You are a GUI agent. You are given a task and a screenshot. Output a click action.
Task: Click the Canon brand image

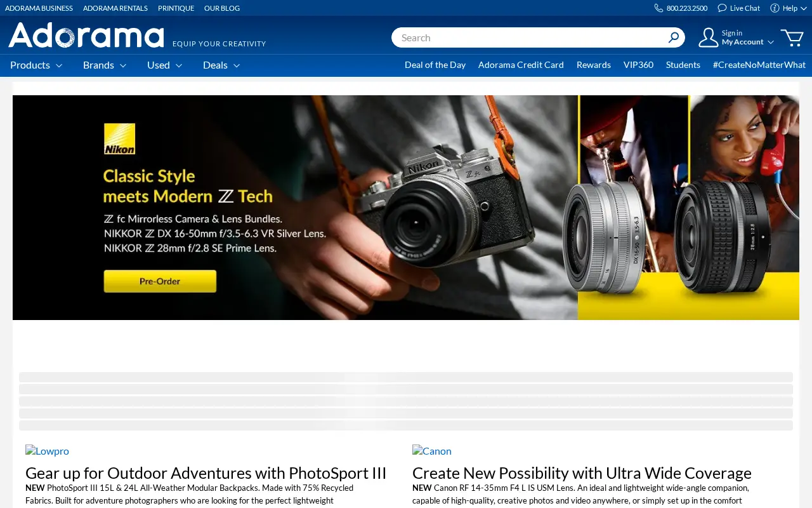[432, 451]
